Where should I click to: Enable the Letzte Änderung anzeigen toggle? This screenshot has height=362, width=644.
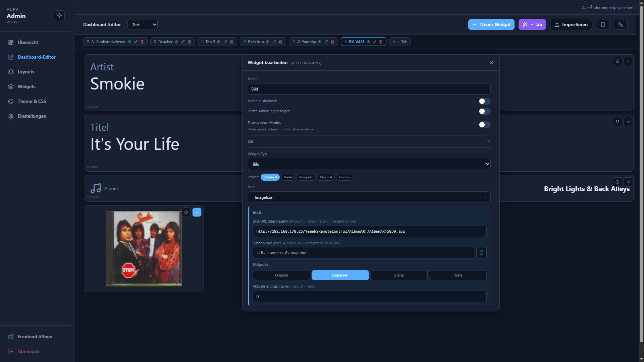pos(484,111)
